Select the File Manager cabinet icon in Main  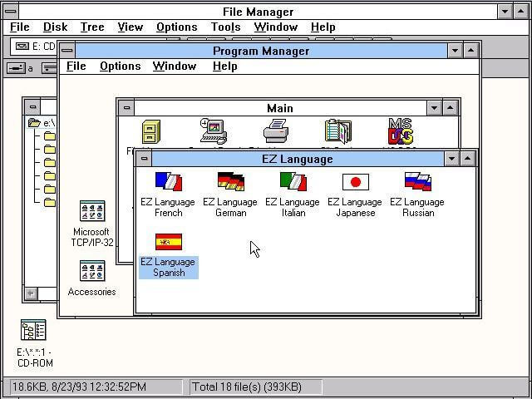(151, 131)
